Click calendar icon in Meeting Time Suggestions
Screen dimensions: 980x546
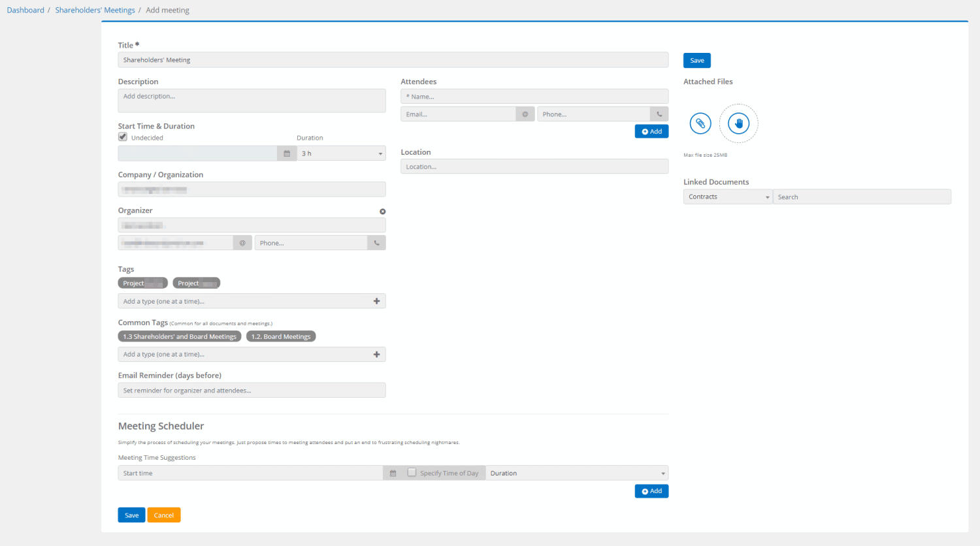point(393,474)
